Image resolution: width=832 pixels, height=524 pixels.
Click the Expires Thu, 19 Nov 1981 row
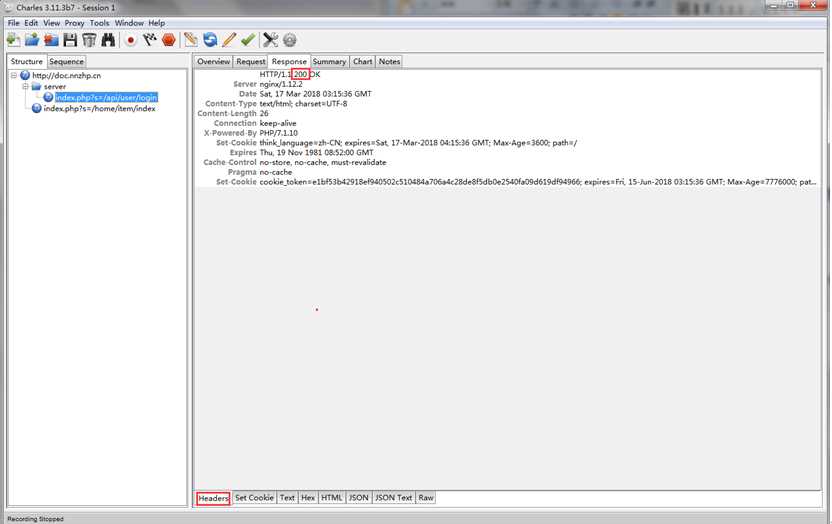click(507, 152)
